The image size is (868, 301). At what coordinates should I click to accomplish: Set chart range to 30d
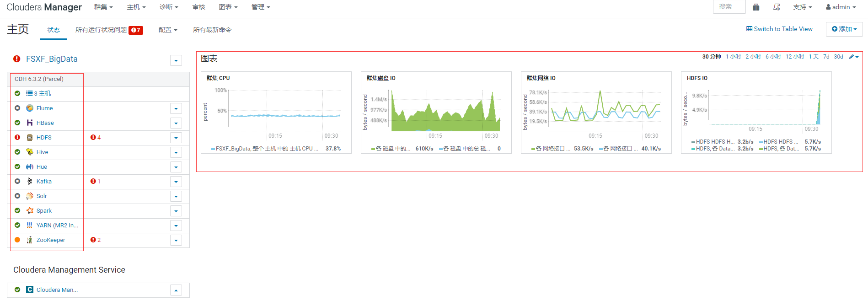point(838,57)
